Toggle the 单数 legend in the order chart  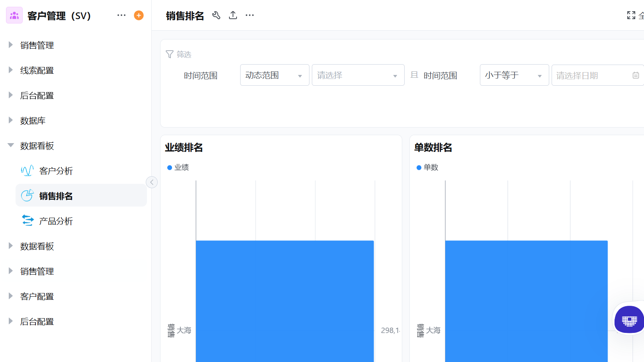[x=427, y=167]
